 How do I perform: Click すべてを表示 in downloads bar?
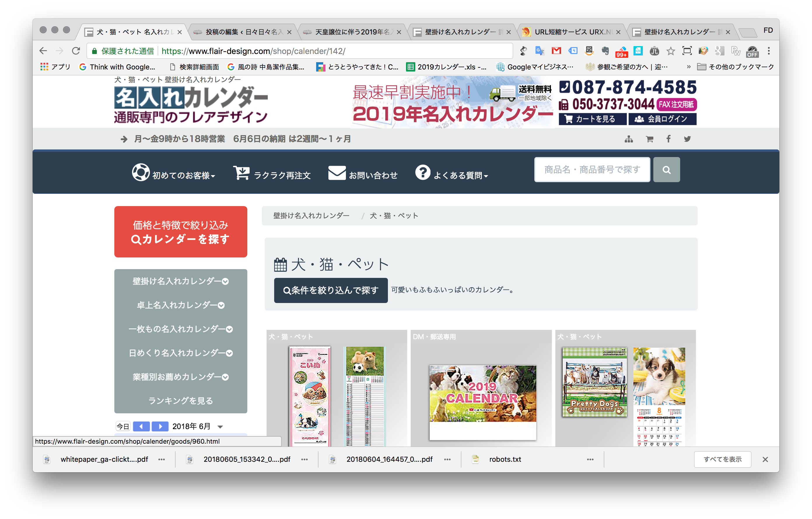point(722,459)
